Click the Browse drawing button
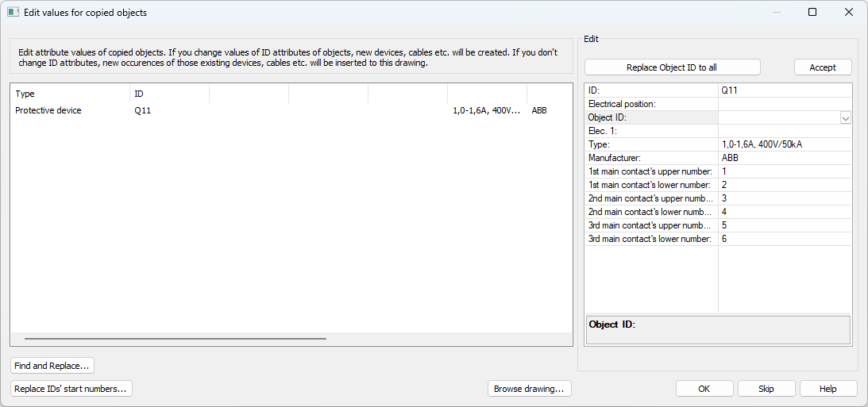Screen dimensions: 868x407 pos(529,389)
